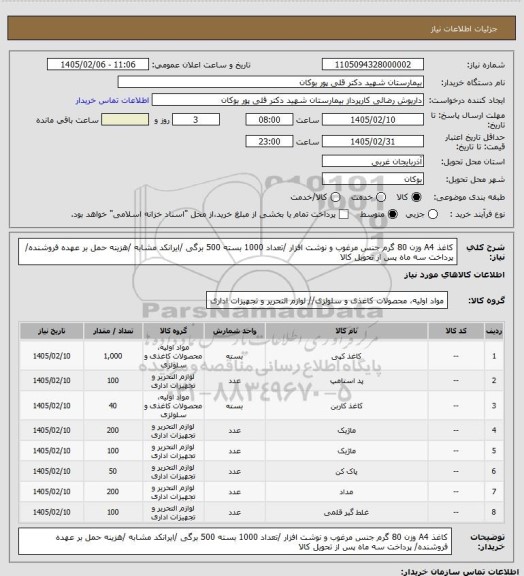Click the عدد unit in پاک کن row
Screen dimensions: 524x576
click(234, 471)
